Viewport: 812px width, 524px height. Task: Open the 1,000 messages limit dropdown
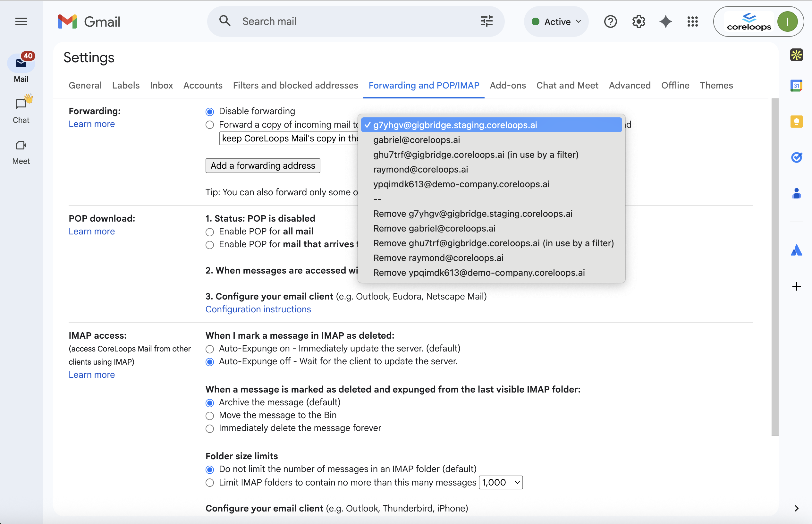(x=500, y=482)
